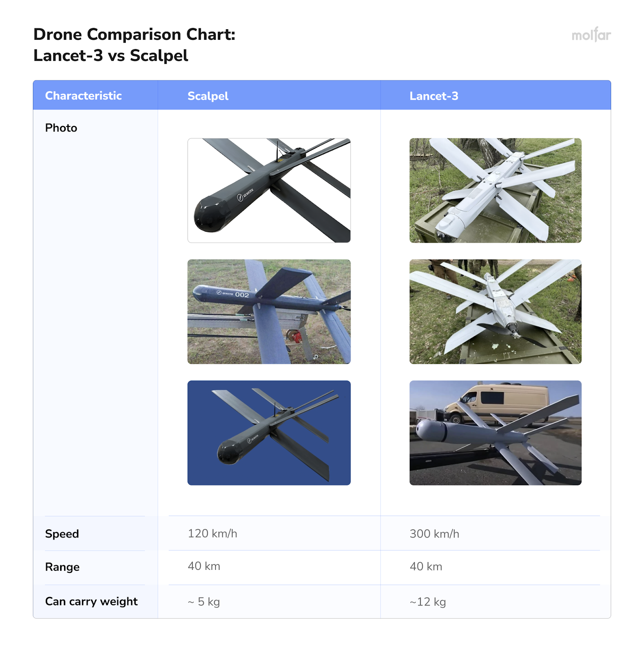The image size is (644, 649).
Task: Click Scalpel weight value ~5 kg
Action: click(204, 602)
